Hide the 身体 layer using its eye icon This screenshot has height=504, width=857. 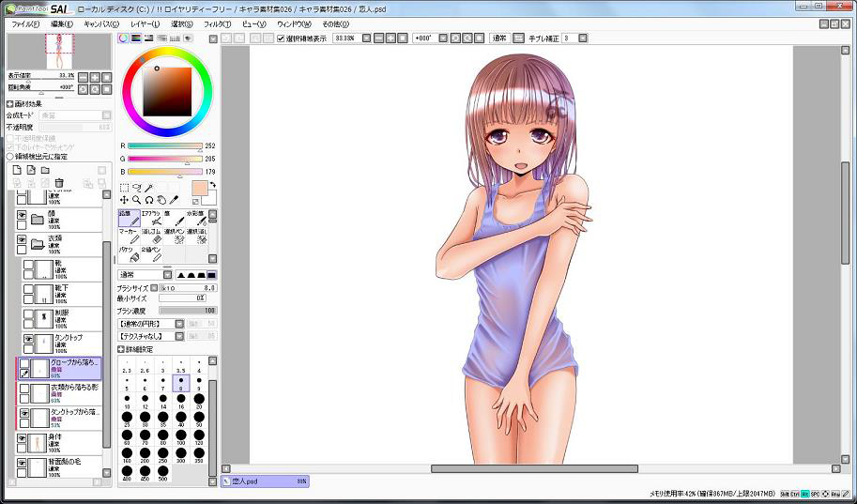(23, 438)
